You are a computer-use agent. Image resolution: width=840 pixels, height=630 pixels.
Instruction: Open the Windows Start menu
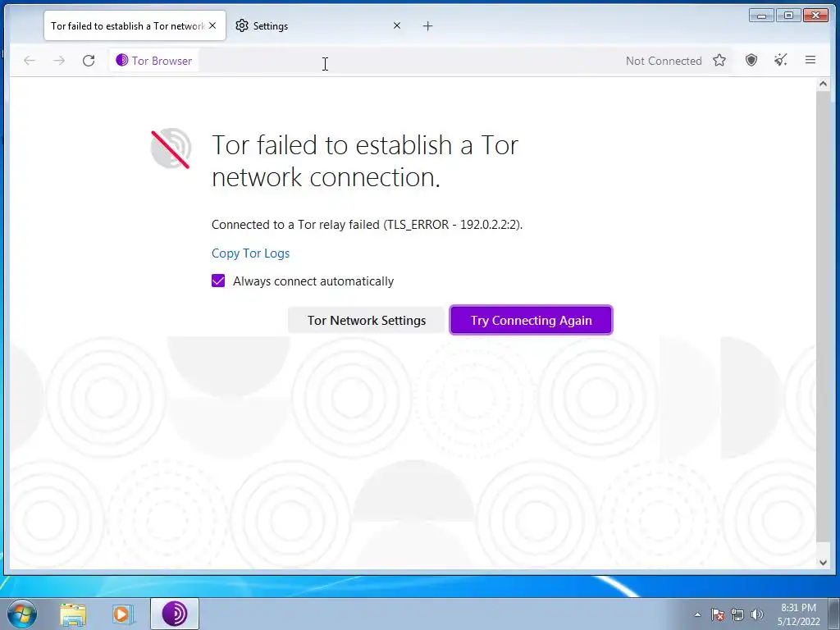tap(22, 614)
